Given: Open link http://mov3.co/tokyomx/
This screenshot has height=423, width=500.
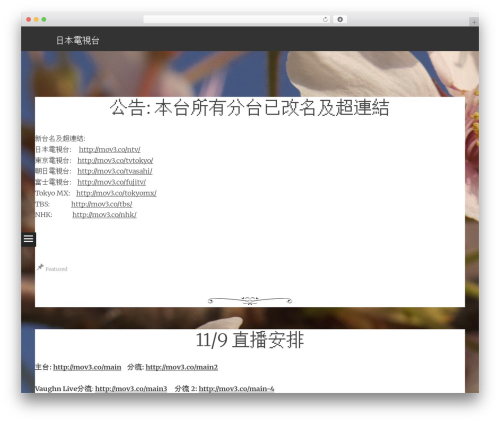Looking at the screenshot, I should click(x=116, y=193).
